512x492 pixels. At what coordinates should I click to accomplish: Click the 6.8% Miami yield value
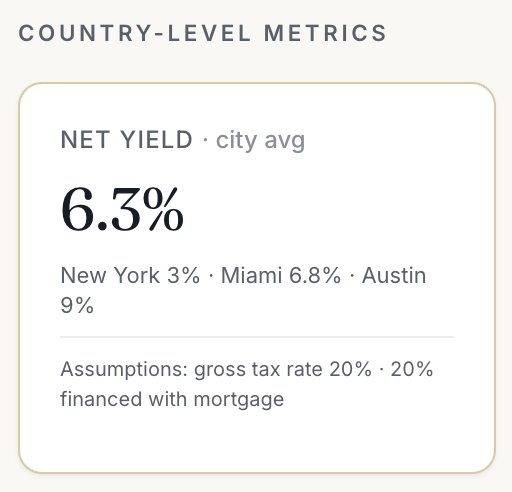[x=315, y=276]
